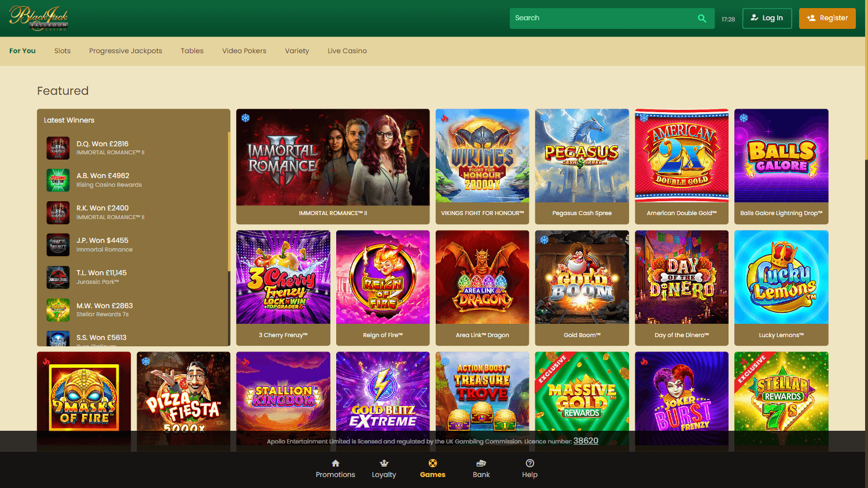Click snowflake badge on Pizza Fiesta tile
This screenshot has height=488, width=868.
point(146,361)
